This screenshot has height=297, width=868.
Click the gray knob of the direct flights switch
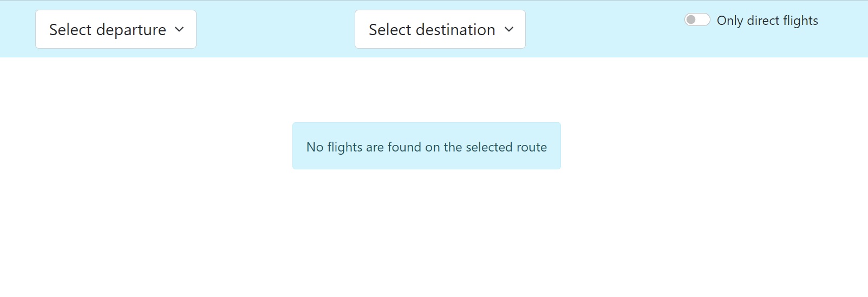(691, 20)
